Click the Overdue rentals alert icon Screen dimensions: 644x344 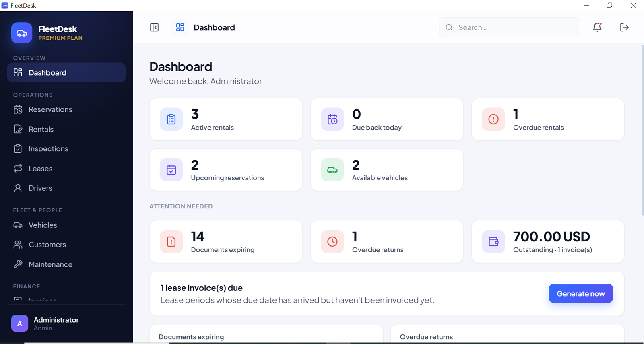493,119
